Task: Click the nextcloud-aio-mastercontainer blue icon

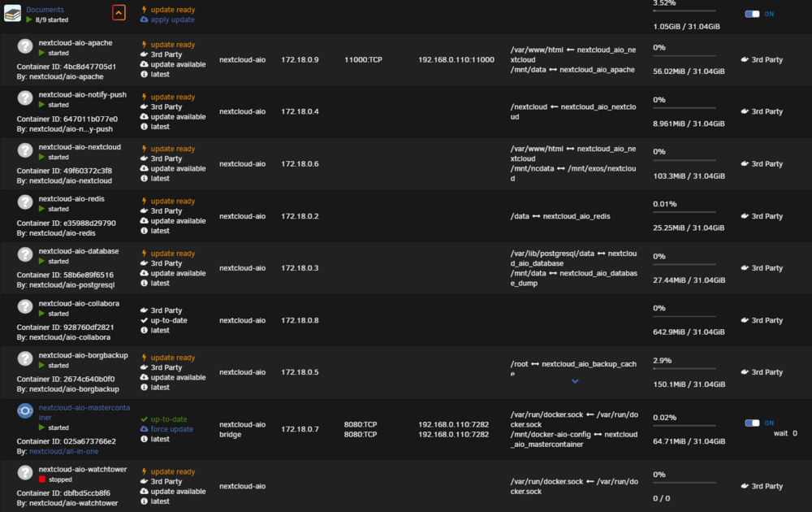Action: [25, 411]
